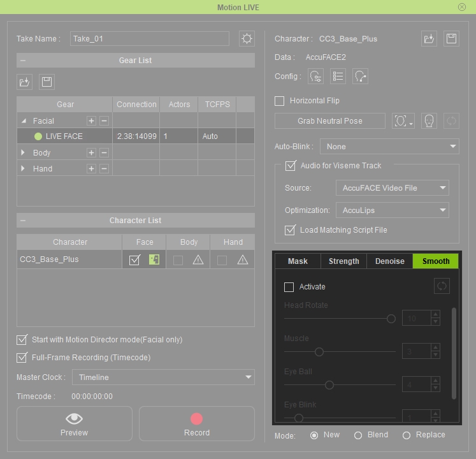Viewport: 476px width, 459px height.
Task: Expand the Body gear tree
Action: [23, 152]
